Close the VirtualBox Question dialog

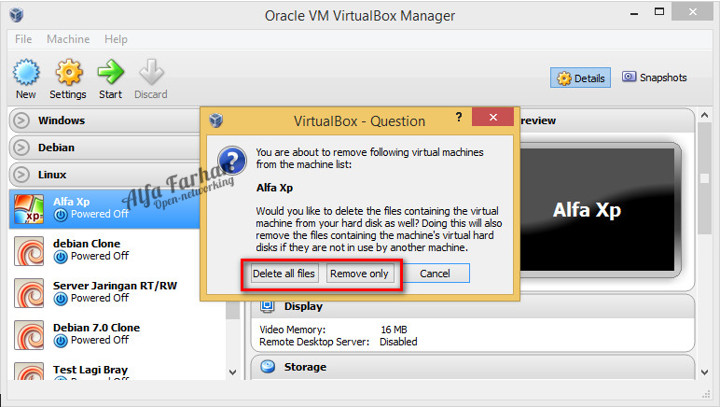[493, 117]
